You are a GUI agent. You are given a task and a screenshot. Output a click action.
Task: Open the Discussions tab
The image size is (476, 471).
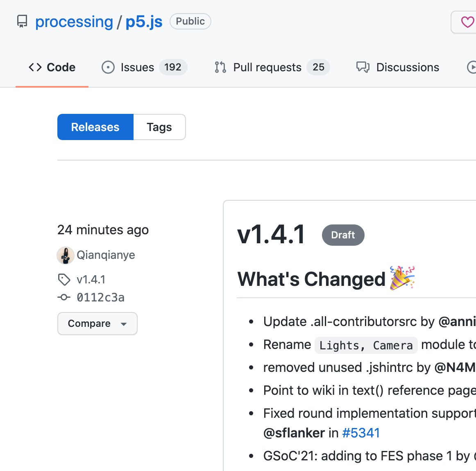click(398, 67)
